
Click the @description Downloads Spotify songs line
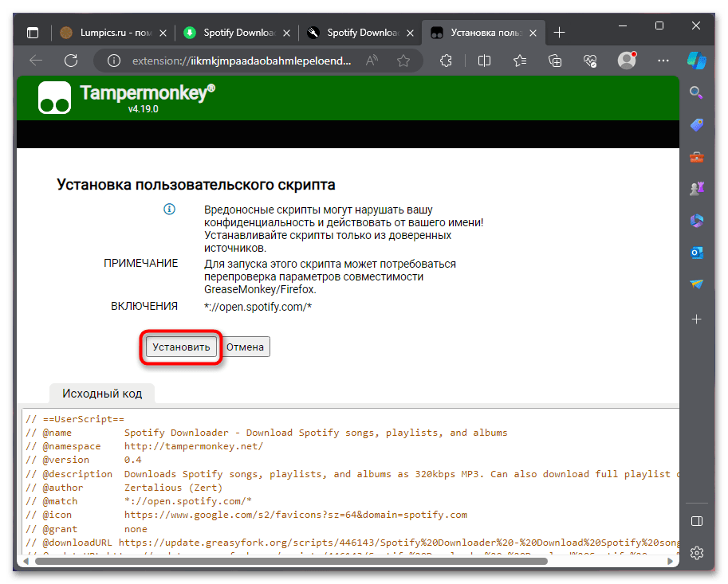point(353,474)
